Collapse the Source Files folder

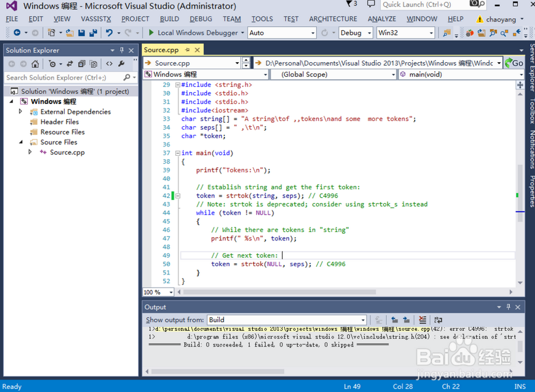point(21,142)
